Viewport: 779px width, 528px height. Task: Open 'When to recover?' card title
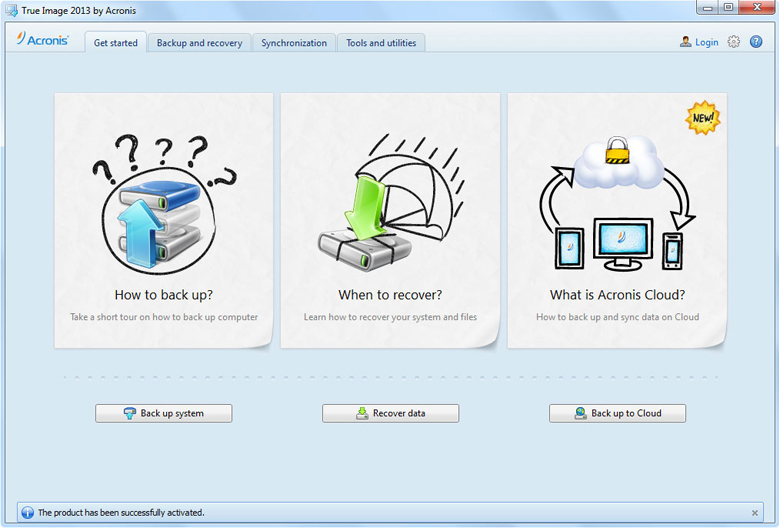point(390,295)
